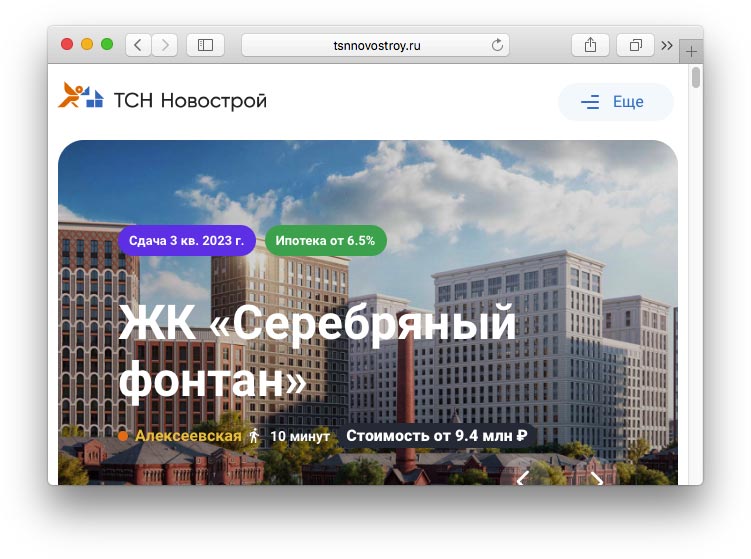
Task: Expand the toolbar overflow chevrons
Action: tap(667, 46)
